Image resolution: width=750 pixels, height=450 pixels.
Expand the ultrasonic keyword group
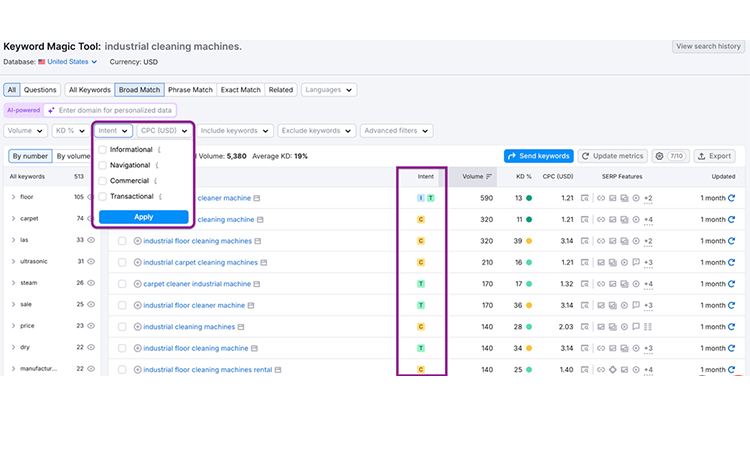click(13, 262)
